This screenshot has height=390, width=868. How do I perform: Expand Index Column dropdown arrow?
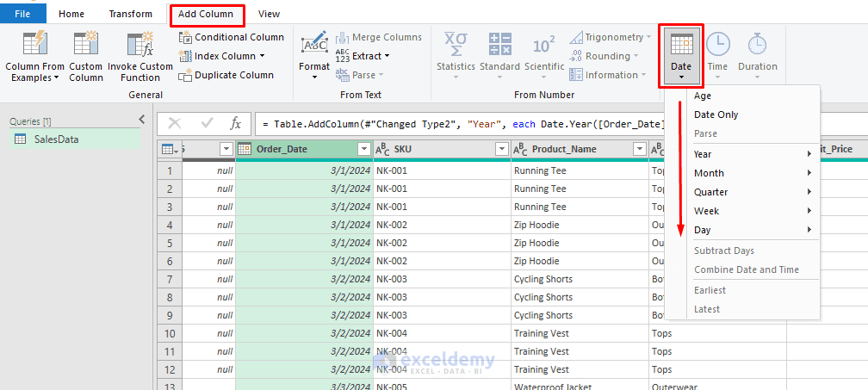tap(262, 56)
